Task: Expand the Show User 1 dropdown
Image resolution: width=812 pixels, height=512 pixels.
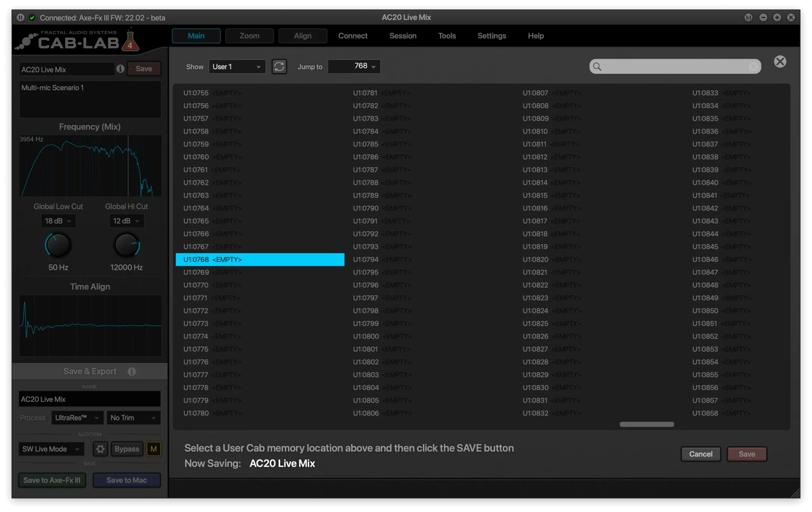Action: (x=237, y=67)
